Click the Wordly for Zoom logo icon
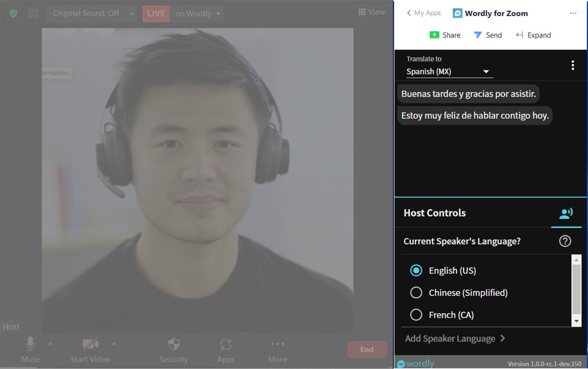This screenshot has width=588, height=369. [x=457, y=14]
